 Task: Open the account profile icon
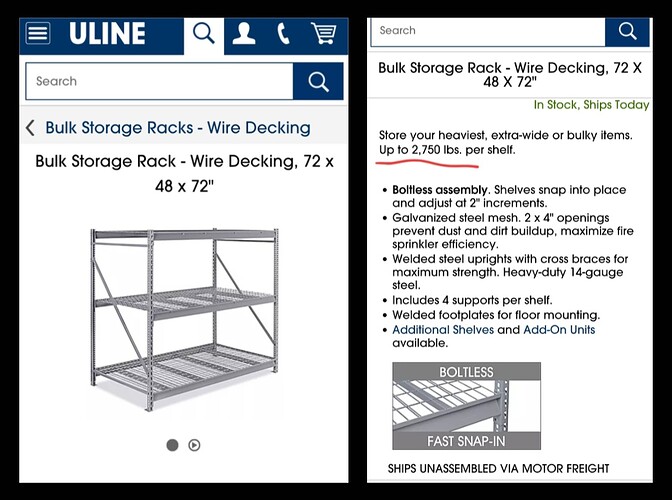244,33
